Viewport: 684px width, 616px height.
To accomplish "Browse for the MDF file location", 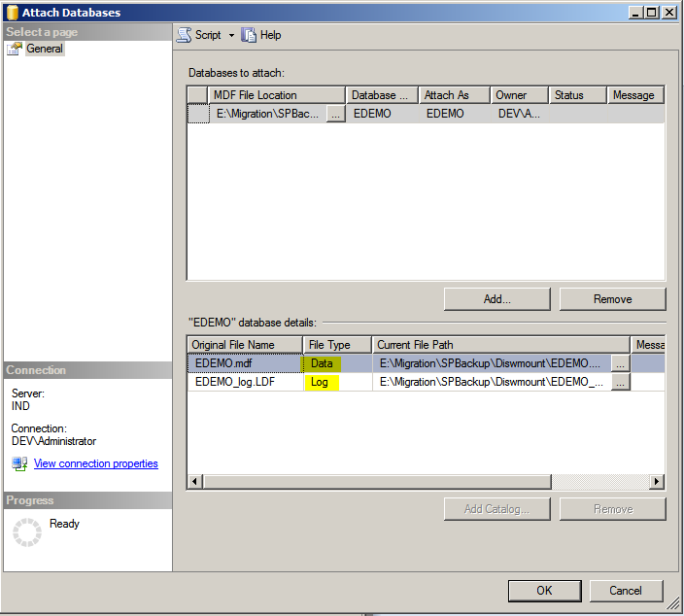I will 335,114.
